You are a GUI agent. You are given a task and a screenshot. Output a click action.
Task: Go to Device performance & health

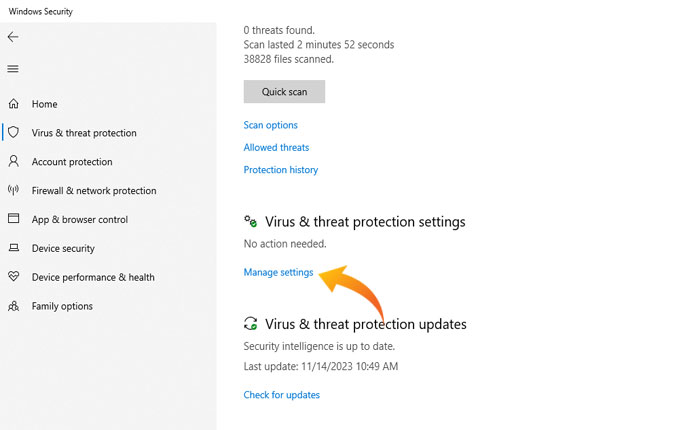coord(93,277)
